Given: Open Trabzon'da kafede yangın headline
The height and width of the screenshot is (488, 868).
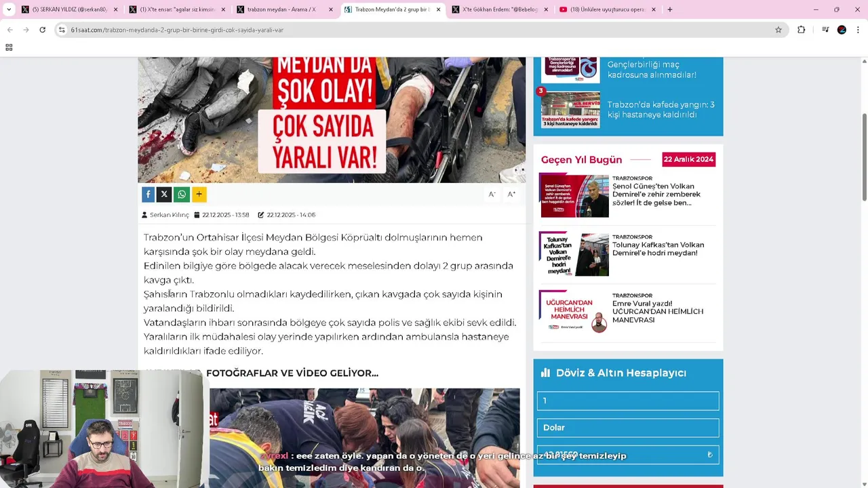Looking at the screenshot, I should (x=660, y=110).
